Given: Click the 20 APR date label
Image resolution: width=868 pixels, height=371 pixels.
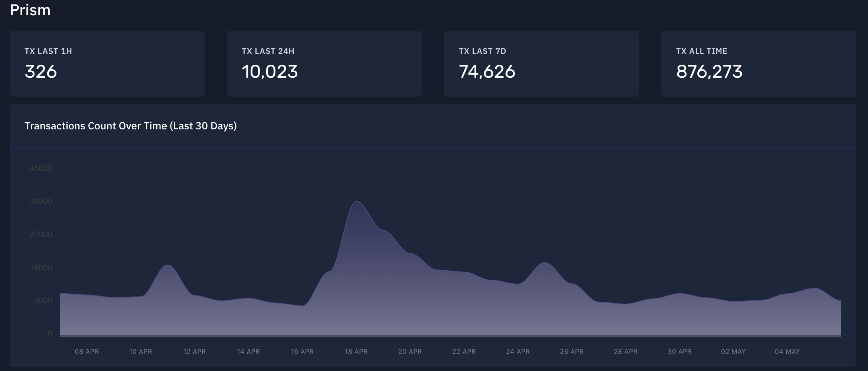Looking at the screenshot, I should click(410, 352).
